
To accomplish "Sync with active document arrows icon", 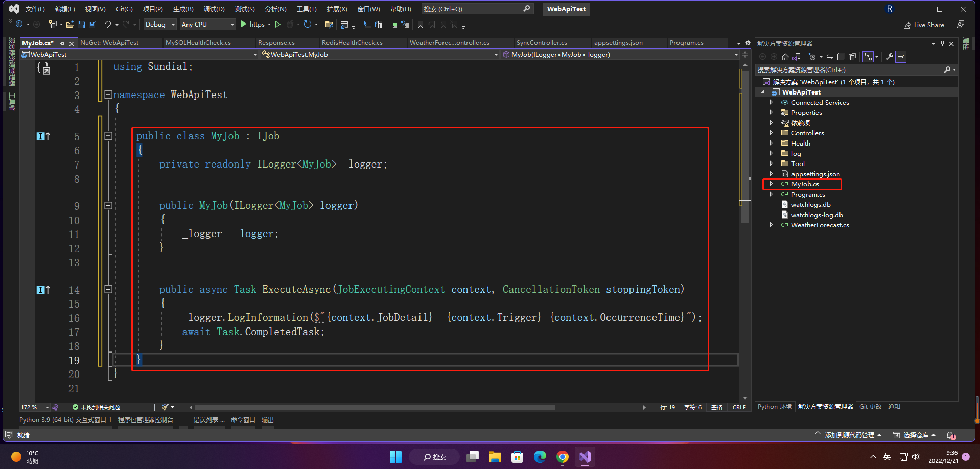I will coord(830,57).
